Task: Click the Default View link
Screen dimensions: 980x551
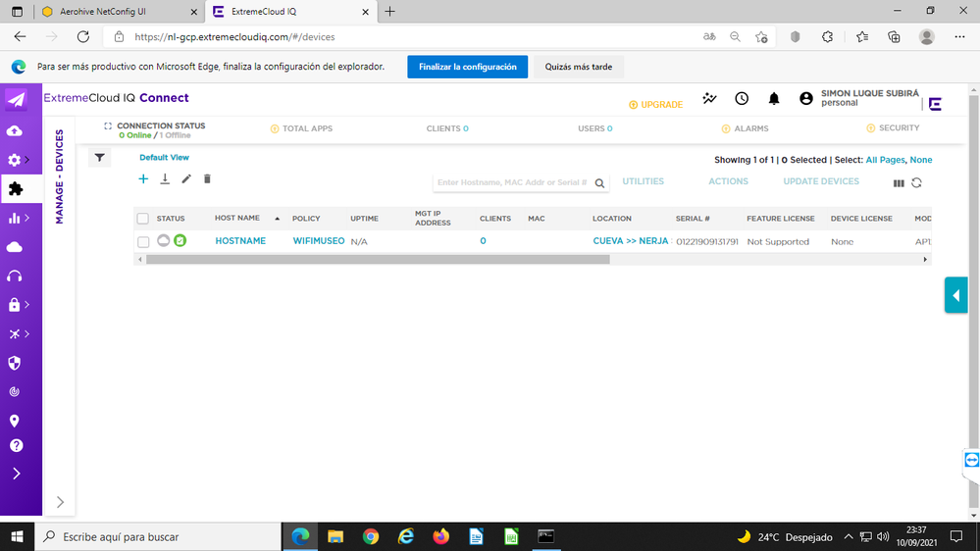Action: (164, 158)
